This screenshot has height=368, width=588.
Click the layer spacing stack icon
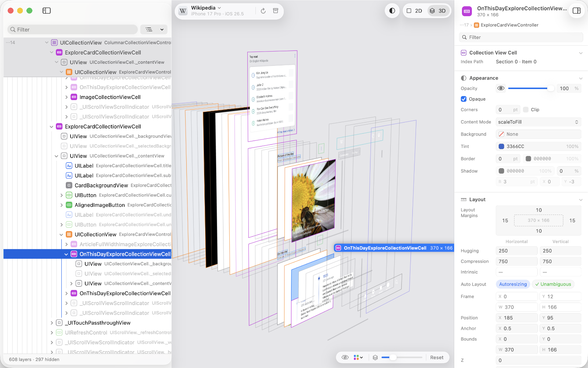(x=375, y=357)
